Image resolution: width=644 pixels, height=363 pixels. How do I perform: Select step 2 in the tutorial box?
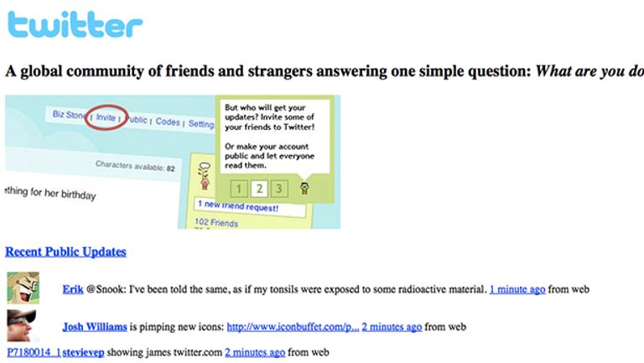260,189
